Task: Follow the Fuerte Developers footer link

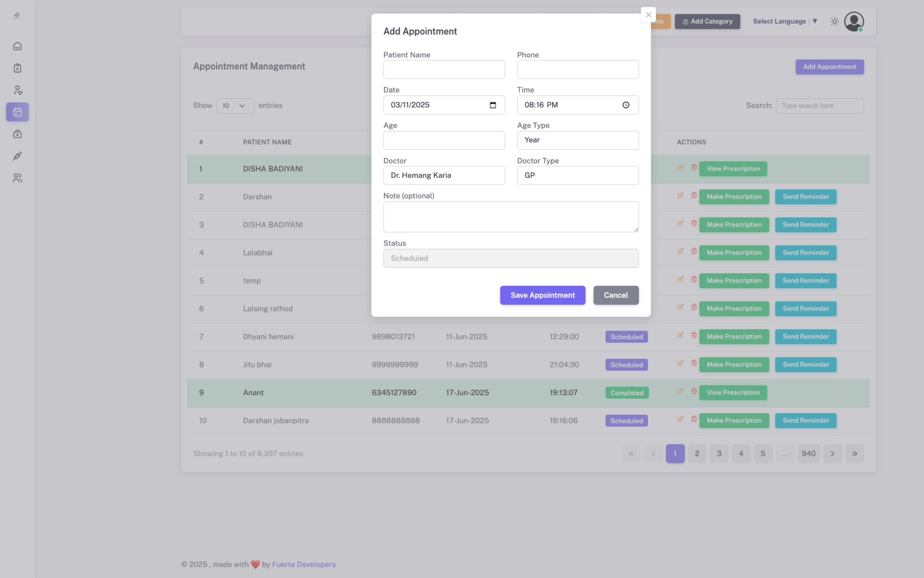Action: click(x=304, y=564)
